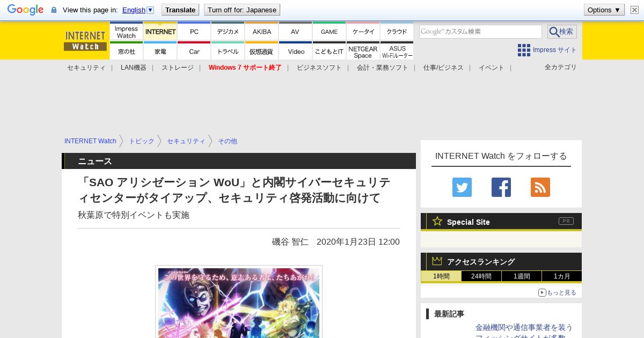Click the INTERNET Watch site logo
This screenshot has height=338, width=644.
(x=85, y=40)
